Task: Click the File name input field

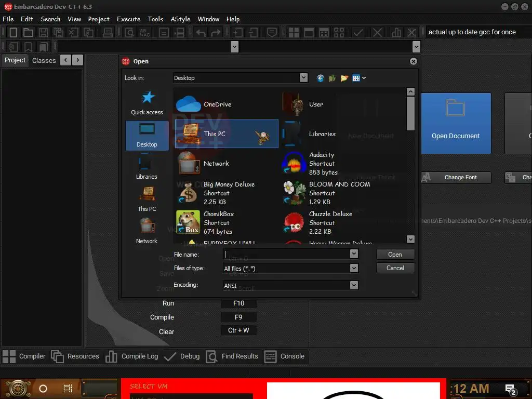Action: [x=287, y=254]
